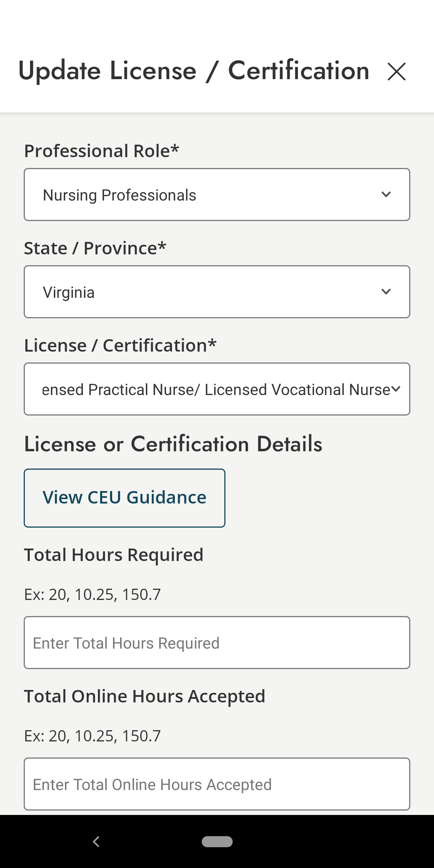This screenshot has height=868, width=434.
Task: Tap the Android back navigation arrow
Action: pos(96,841)
